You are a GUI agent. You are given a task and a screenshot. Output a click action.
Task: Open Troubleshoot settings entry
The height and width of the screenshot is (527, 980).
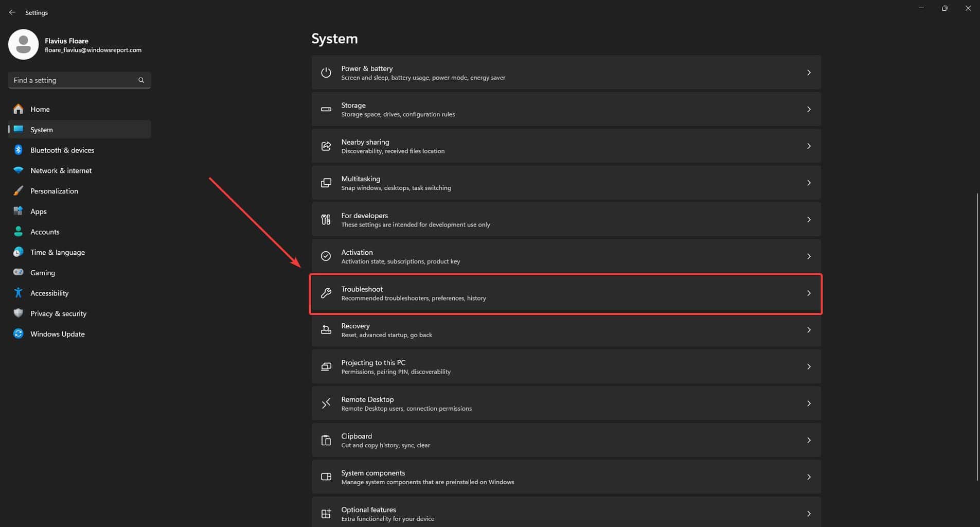(566, 293)
